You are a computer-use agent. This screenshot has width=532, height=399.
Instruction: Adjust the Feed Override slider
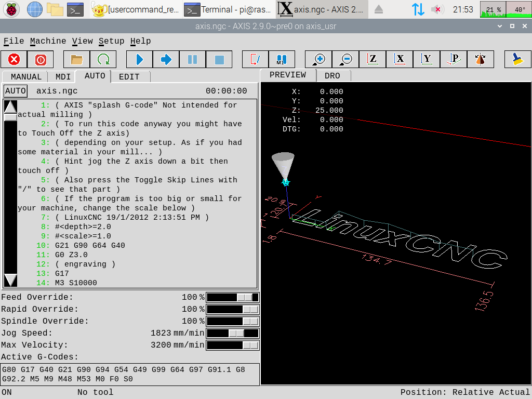pyautogui.click(x=233, y=298)
